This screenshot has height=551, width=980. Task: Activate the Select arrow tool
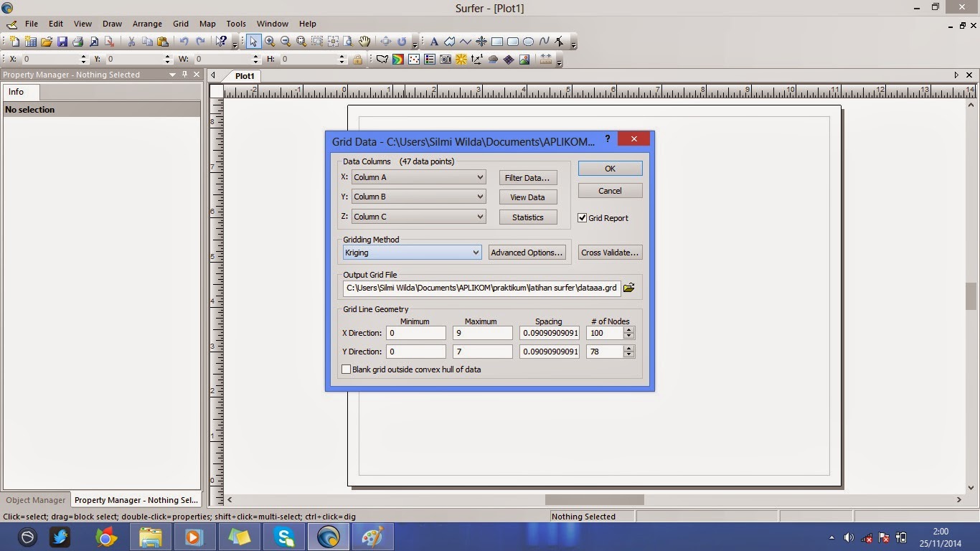[x=253, y=42]
